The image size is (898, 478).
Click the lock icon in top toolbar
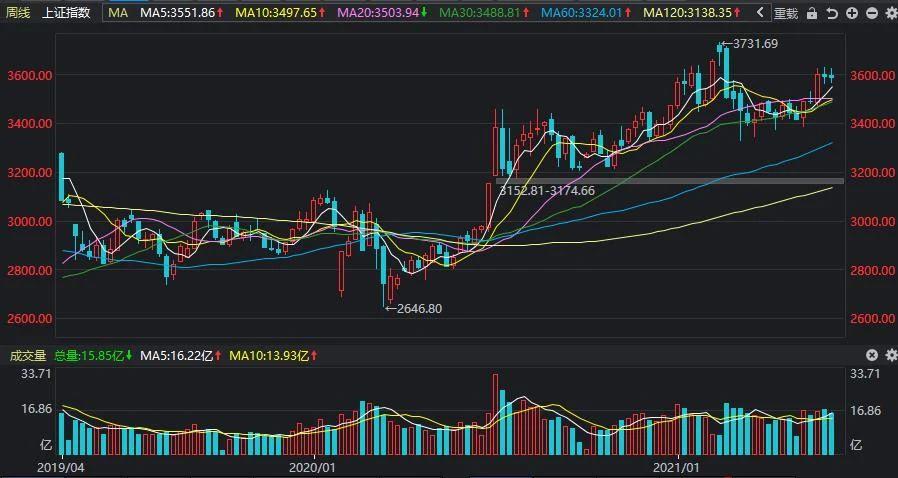coord(811,13)
